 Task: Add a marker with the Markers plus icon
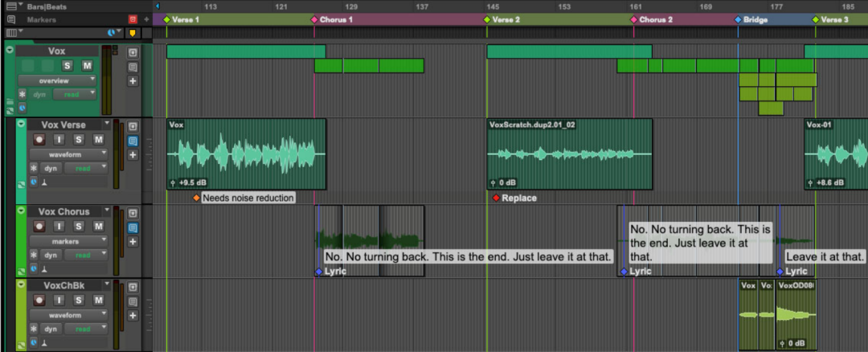(x=146, y=18)
